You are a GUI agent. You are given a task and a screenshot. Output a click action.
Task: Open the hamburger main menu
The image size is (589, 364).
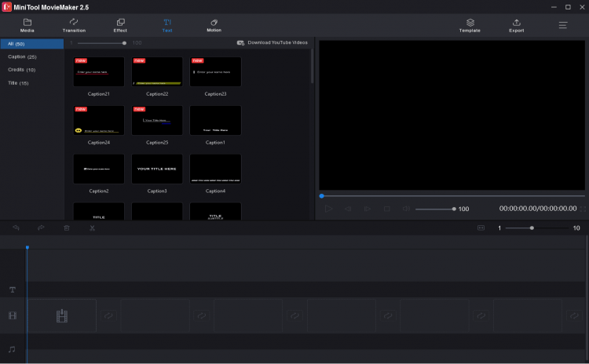tap(563, 25)
